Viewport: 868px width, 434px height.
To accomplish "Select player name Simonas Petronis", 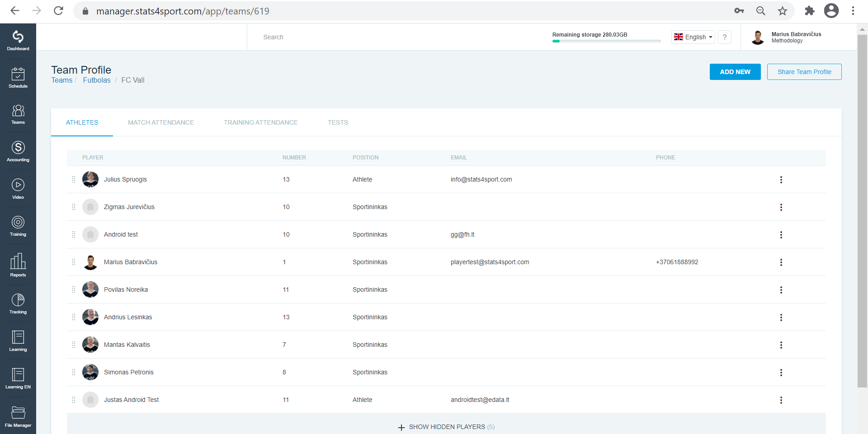I will click(x=129, y=372).
